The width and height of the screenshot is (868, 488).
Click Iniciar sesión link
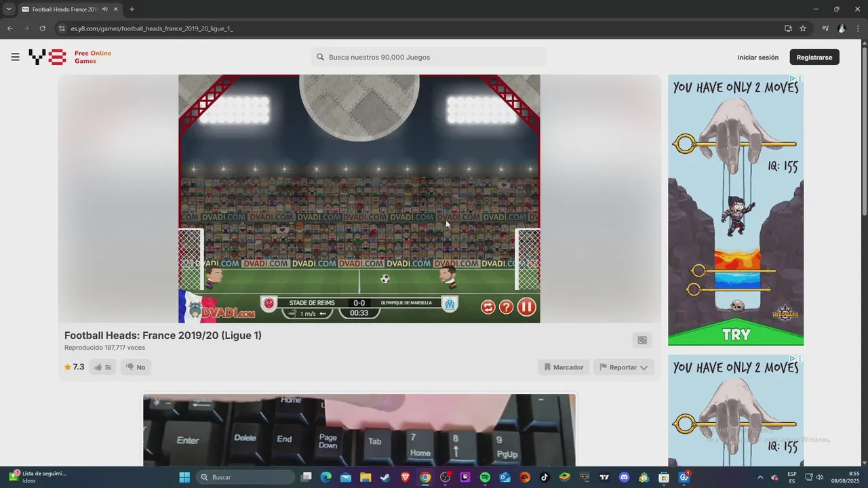758,57
